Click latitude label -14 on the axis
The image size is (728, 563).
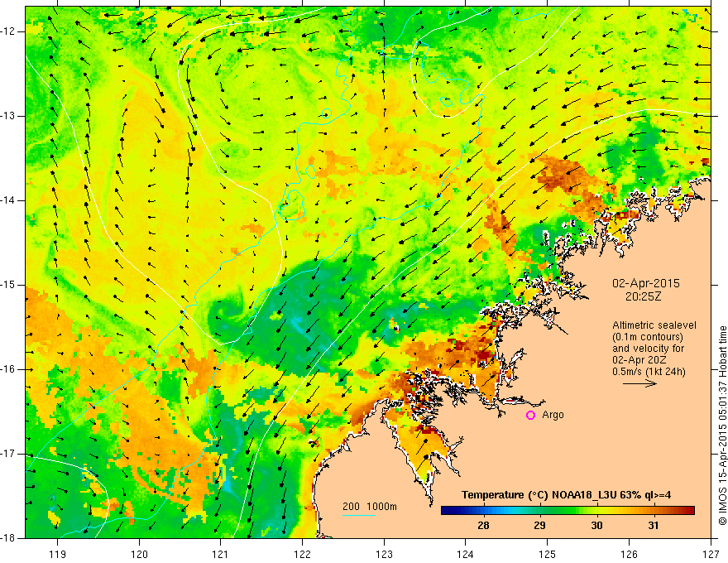pyautogui.click(x=9, y=200)
